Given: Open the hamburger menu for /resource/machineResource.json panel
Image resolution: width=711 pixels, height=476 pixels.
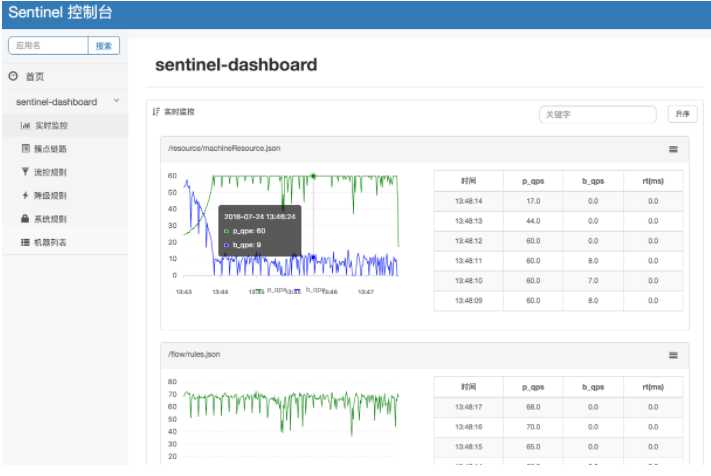Looking at the screenshot, I should click(673, 149).
